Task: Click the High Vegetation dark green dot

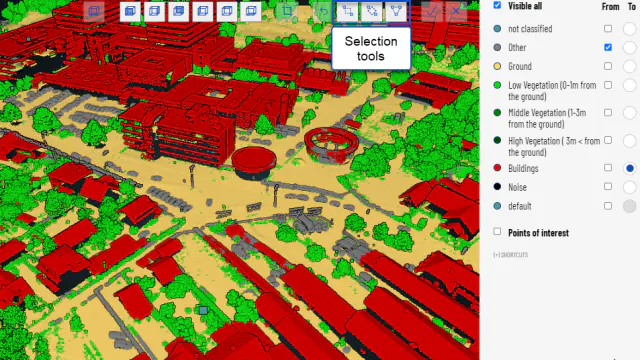Action: (x=497, y=140)
